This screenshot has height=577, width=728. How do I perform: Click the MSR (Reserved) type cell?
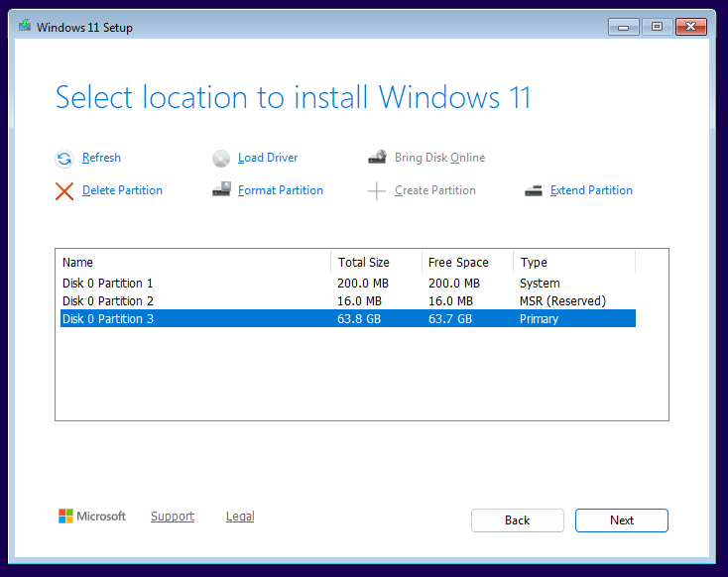pos(562,300)
